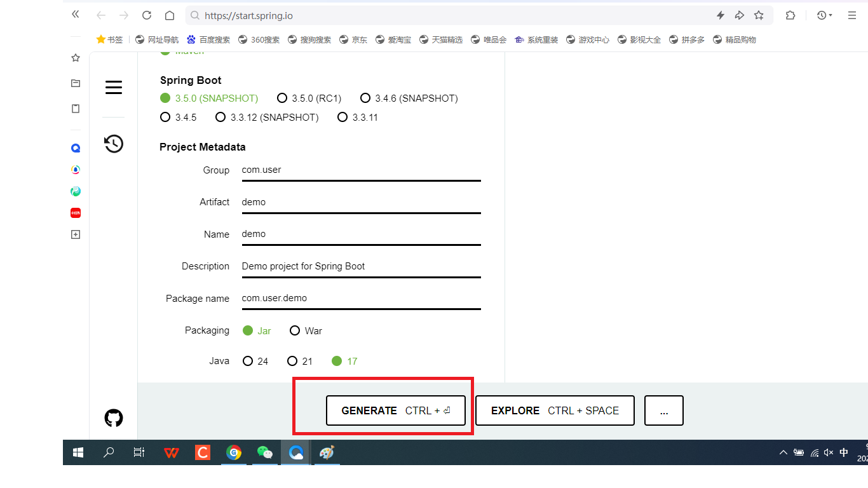Screen dimensions: 868x488
Task: Select Spring Boot 3.5.0 (RC1)
Action: pos(309,98)
